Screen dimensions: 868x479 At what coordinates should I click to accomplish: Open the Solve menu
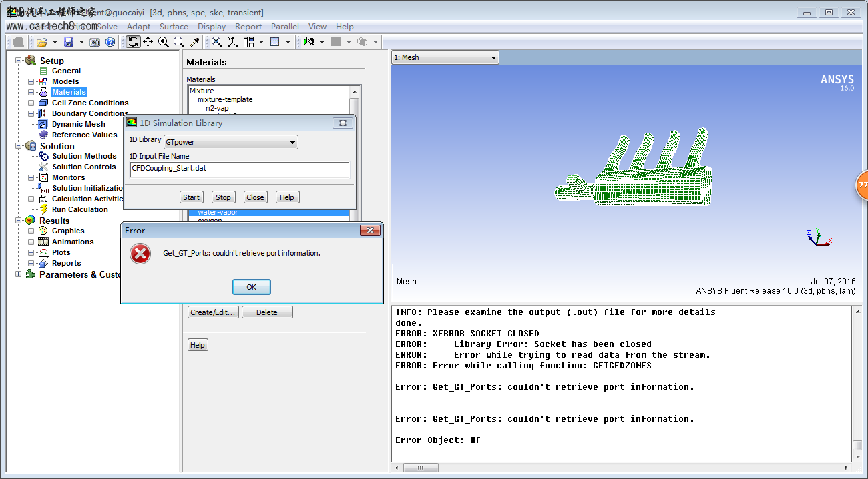pyautogui.click(x=107, y=27)
